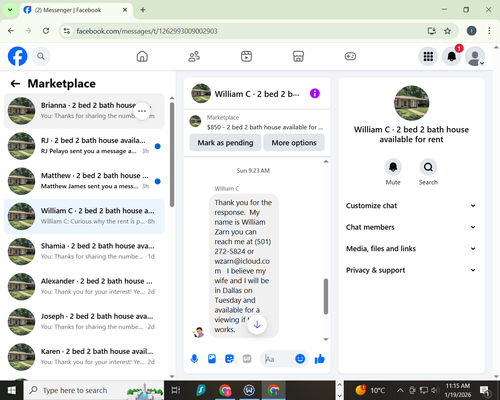The width and height of the screenshot is (500, 400).
Task: Click the Windows taskbar search box
Action: (x=94, y=390)
